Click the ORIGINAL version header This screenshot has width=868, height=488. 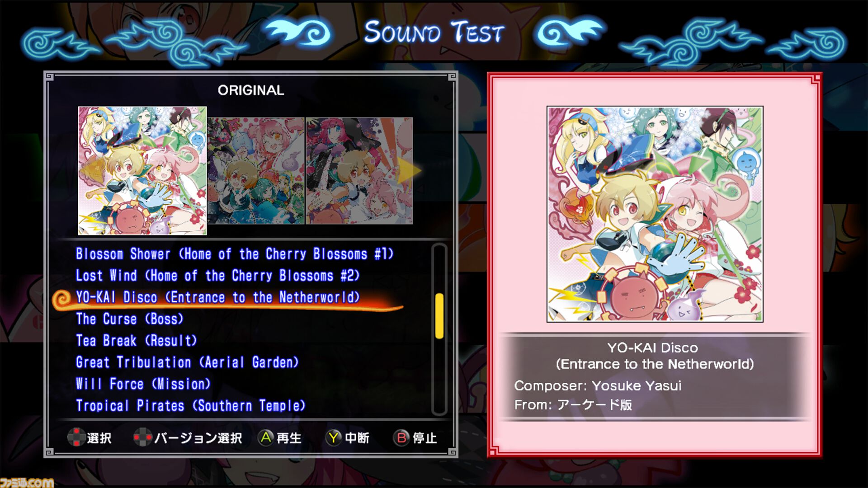pos(251,90)
